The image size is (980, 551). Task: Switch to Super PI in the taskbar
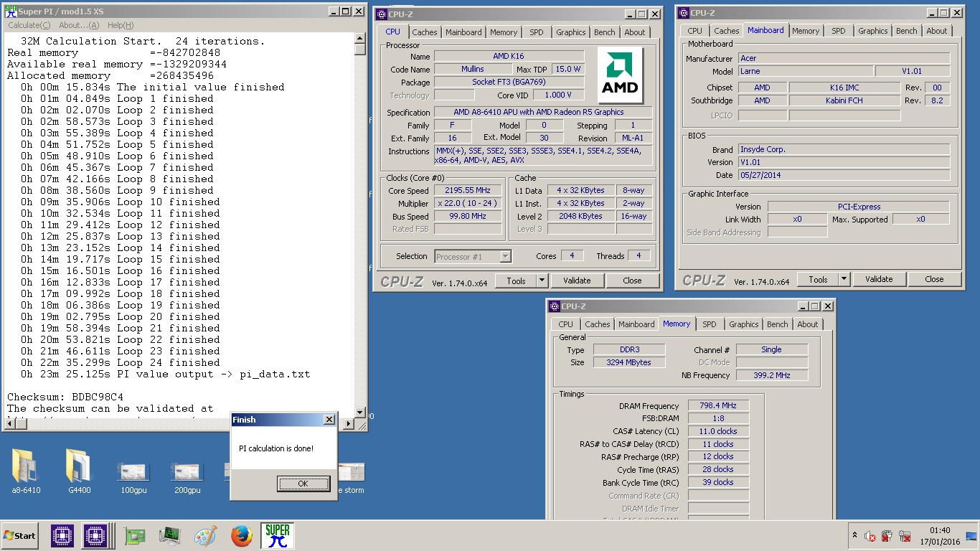click(x=277, y=536)
